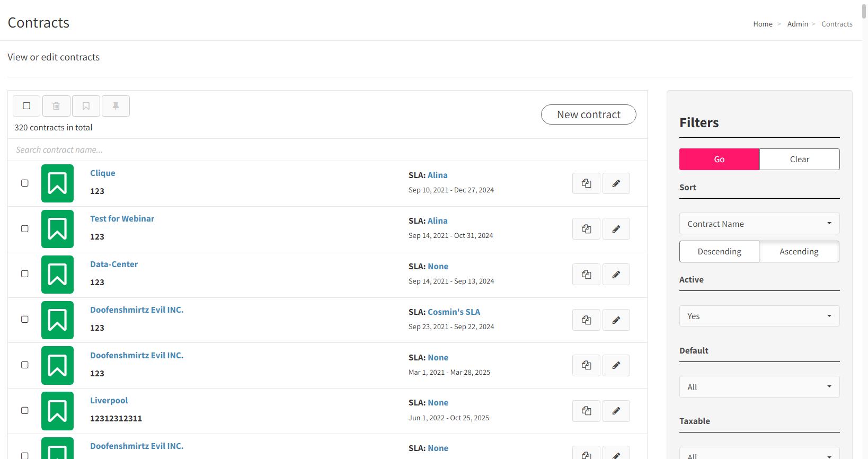Open the Active filter dropdown showing Yes
868x459 pixels.
(759, 316)
